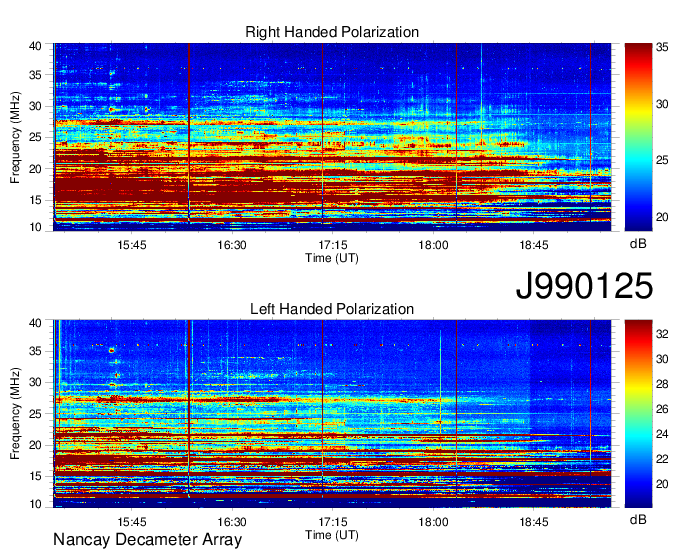Click the 40 MHz tick label of top plot
The image size is (680, 552).
[x=36, y=46]
